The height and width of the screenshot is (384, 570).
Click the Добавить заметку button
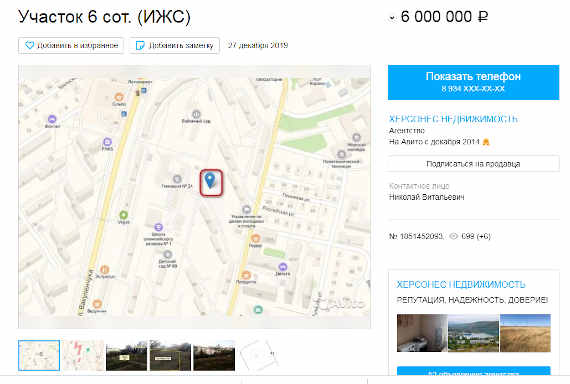point(174,45)
